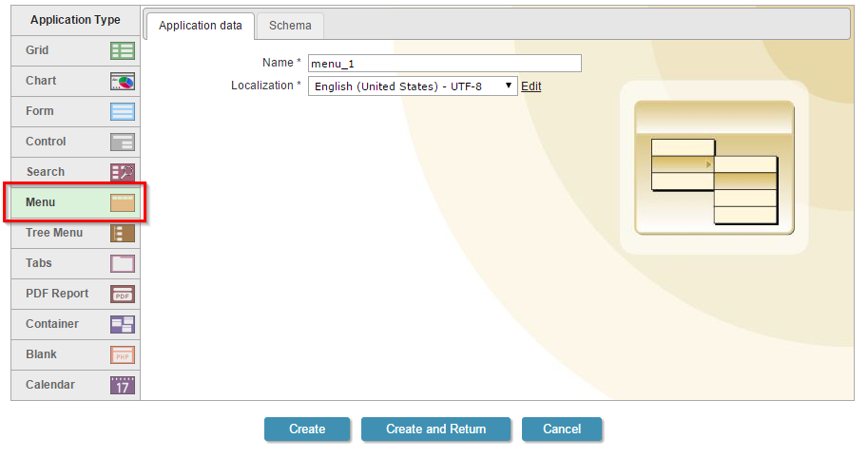The height and width of the screenshot is (458, 868).
Task: Pick the Form application icon
Action: [122, 111]
